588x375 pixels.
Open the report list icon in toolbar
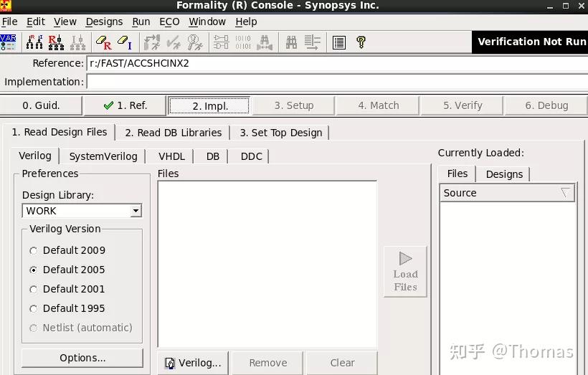pos(339,42)
